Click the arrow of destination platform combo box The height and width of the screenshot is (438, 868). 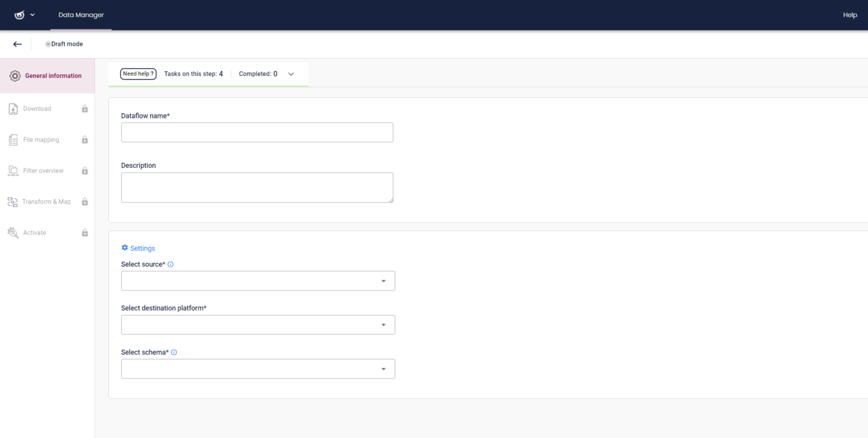(x=384, y=325)
